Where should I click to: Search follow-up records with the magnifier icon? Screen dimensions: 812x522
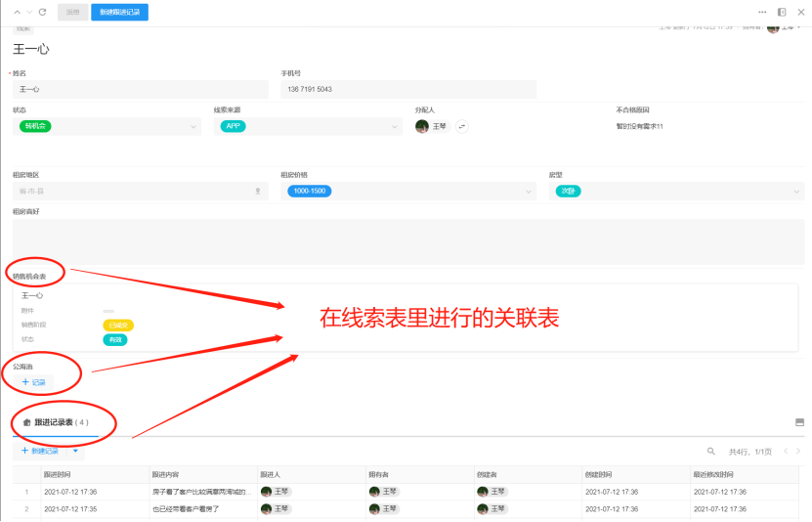click(711, 451)
